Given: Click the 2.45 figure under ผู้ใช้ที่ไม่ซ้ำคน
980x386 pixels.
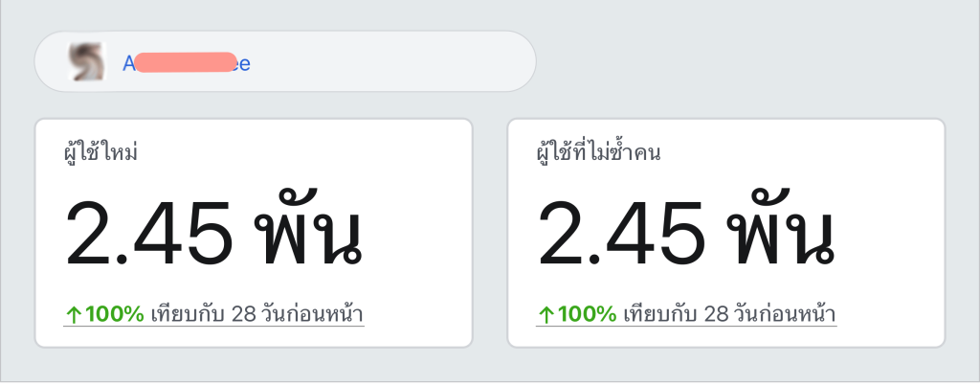Looking at the screenshot, I should pos(621,232).
